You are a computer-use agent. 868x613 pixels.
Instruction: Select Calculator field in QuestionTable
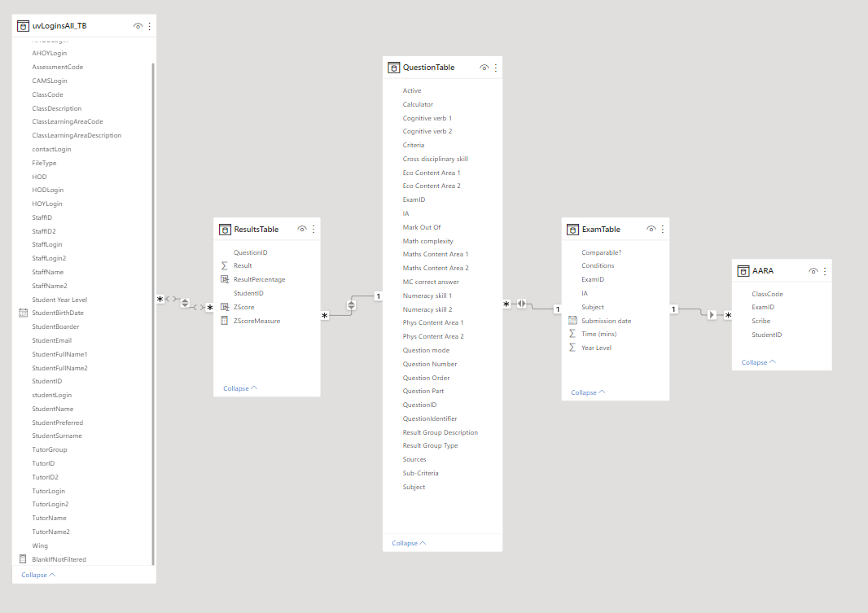(x=418, y=104)
